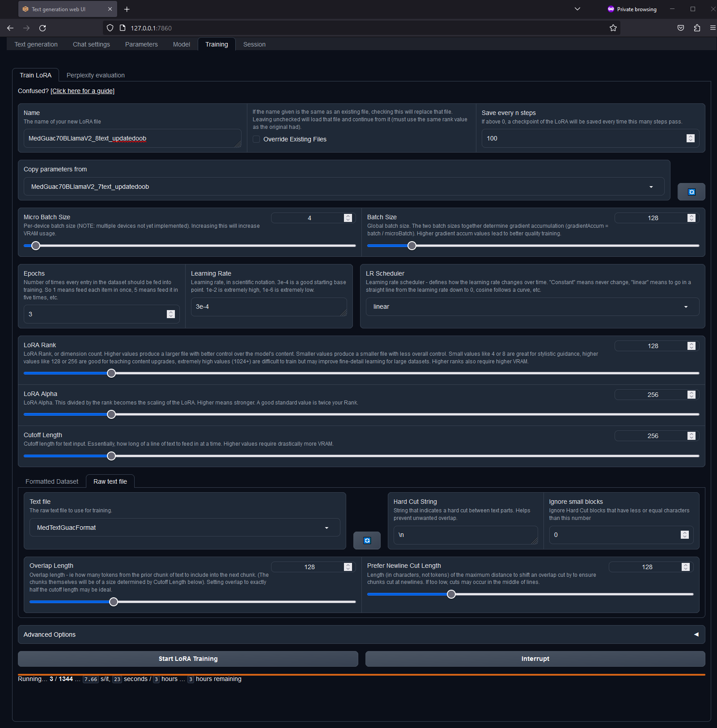Open a new browser tab
The image size is (717, 728).
[127, 9]
